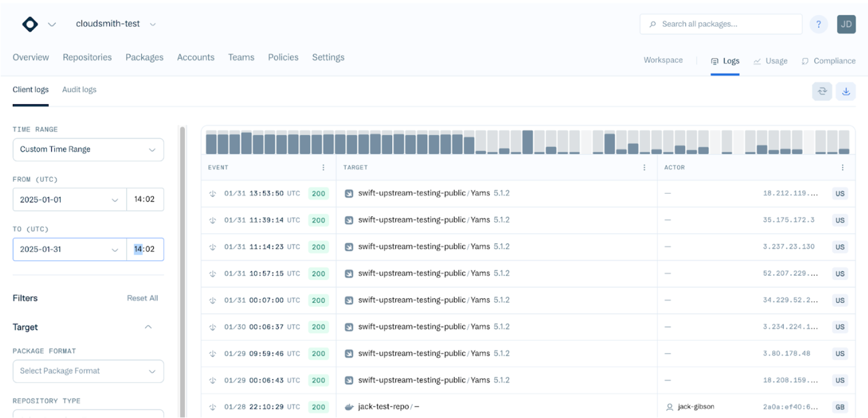Screen dimensions: 868x418
Task: Select the Client logs tab
Action: [30, 90]
